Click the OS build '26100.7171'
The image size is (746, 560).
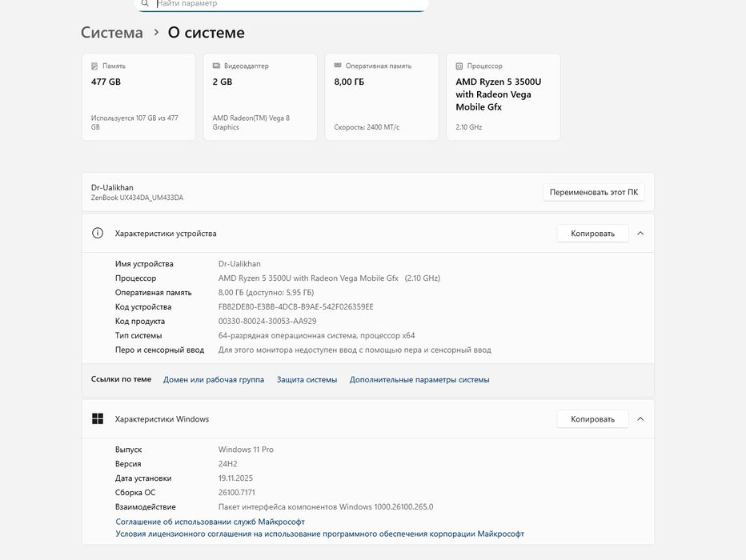point(237,493)
